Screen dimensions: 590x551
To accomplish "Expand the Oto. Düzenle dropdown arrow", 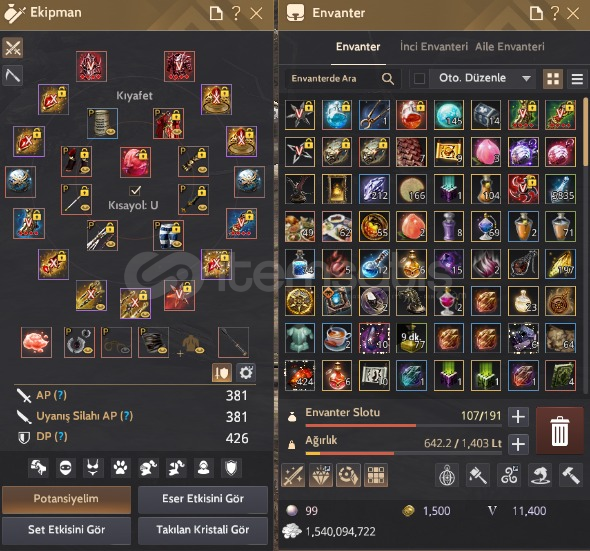I will 526,79.
